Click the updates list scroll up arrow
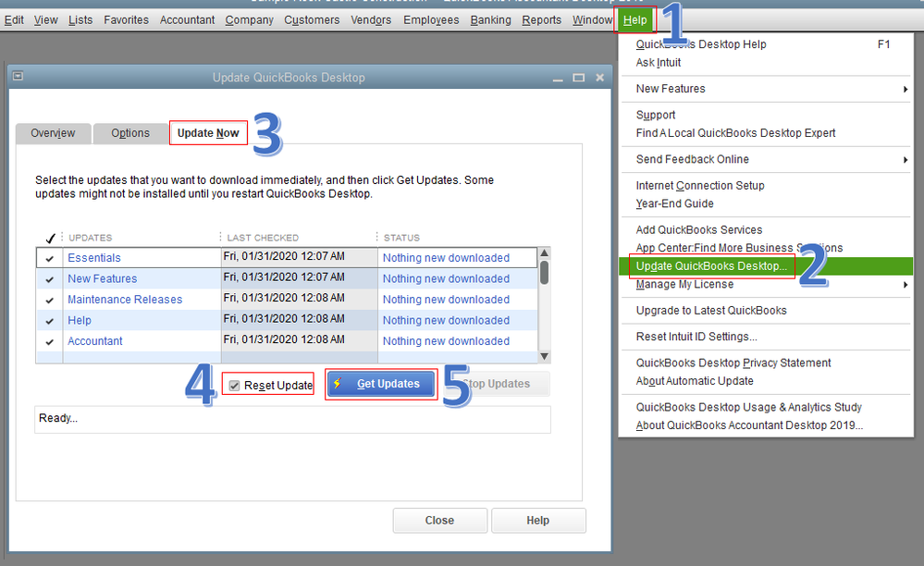 [x=545, y=252]
